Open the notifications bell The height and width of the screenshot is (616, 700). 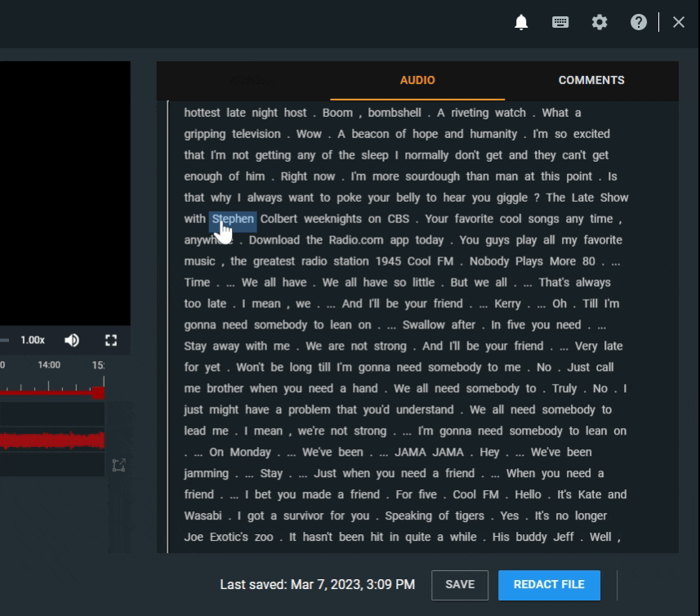click(521, 22)
